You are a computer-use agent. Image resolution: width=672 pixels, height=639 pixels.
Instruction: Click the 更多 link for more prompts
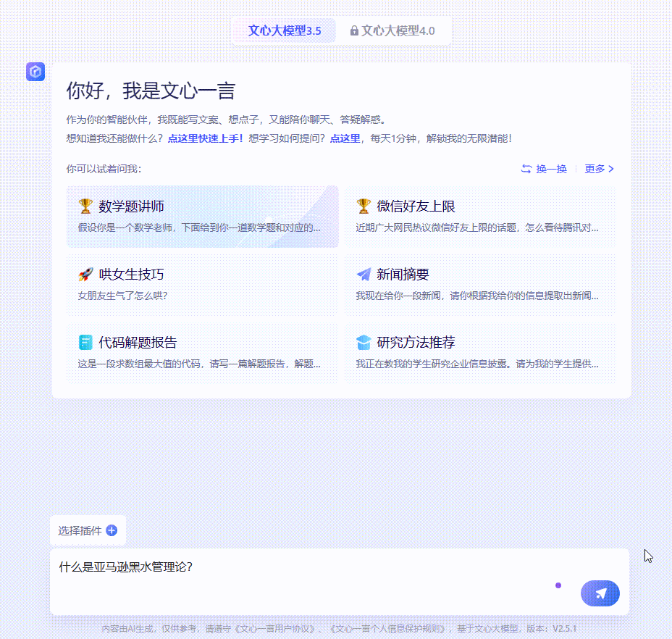[595, 169]
